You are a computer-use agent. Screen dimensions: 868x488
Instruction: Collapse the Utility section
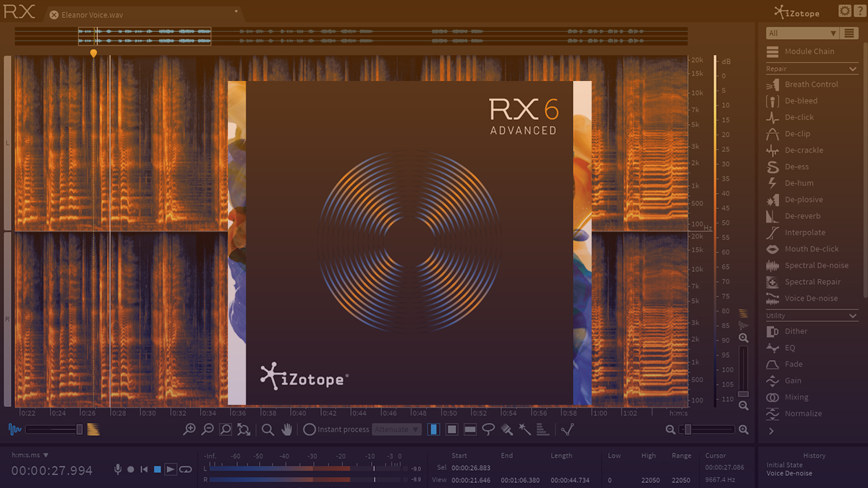pyautogui.click(x=853, y=316)
